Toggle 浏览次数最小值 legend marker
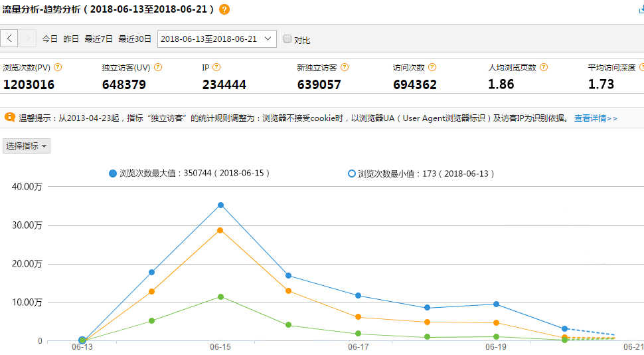 pyautogui.click(x=352, y=174)
